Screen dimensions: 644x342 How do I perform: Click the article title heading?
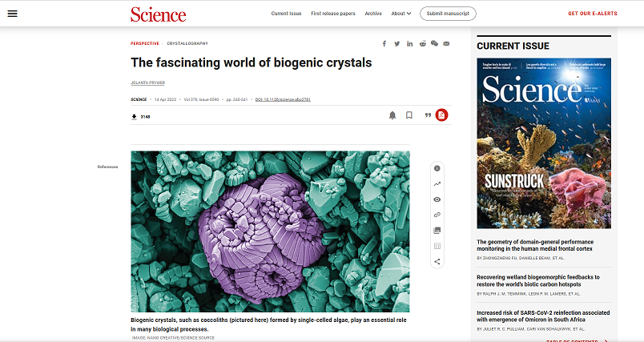point(252,62)
